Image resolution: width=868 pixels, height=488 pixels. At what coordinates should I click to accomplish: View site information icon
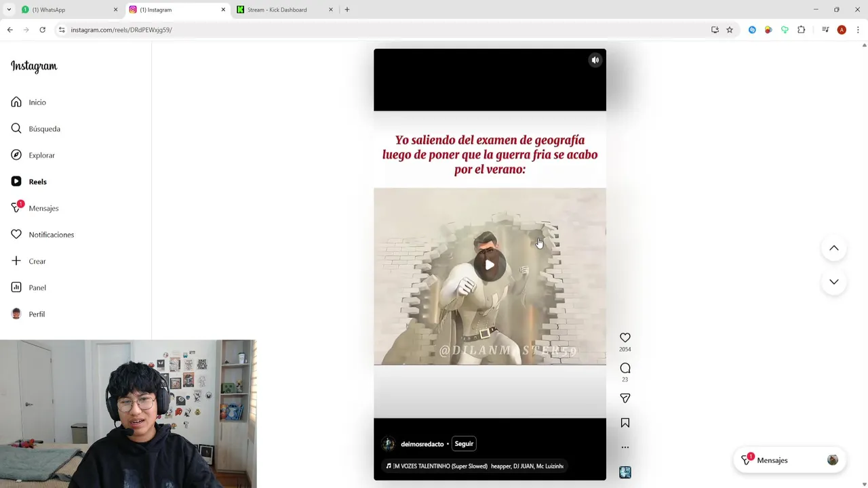pyautogui.click(x=62, y=30)
